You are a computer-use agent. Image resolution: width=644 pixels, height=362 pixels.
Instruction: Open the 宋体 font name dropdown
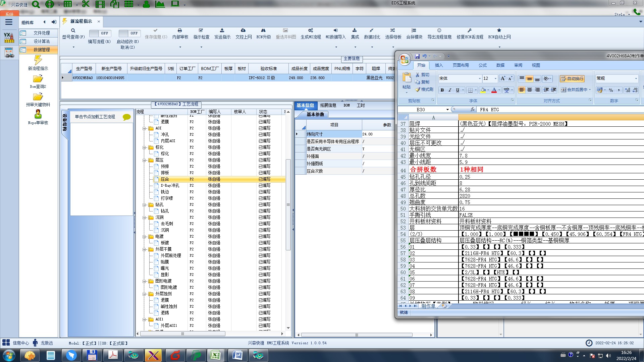(479, 78)
